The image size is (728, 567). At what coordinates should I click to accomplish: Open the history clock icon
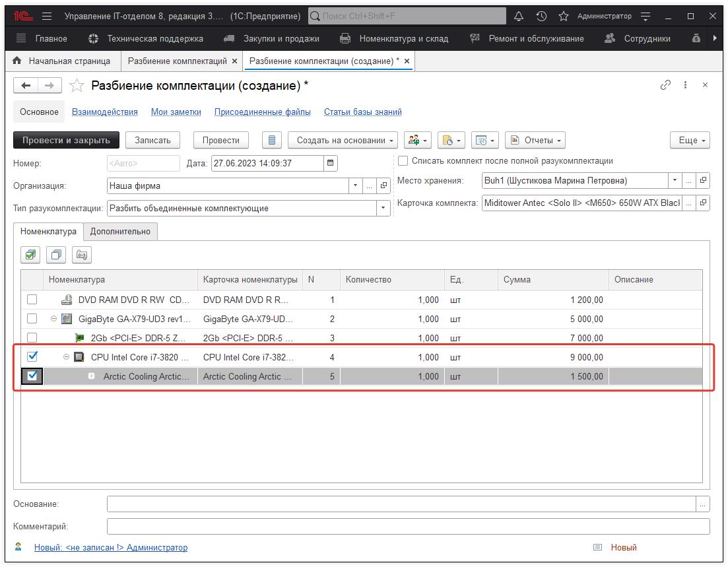pos(541,17)
